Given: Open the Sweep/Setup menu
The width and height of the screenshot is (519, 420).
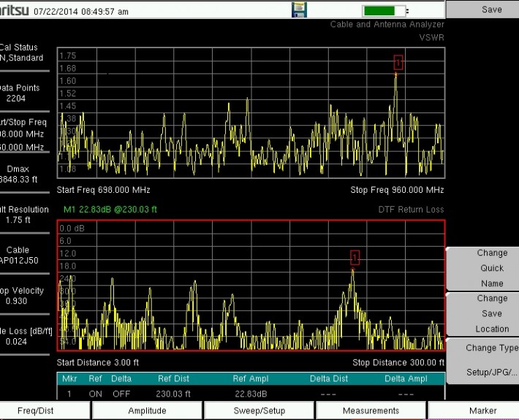Looking at the screenshot, I should point(259,411).
